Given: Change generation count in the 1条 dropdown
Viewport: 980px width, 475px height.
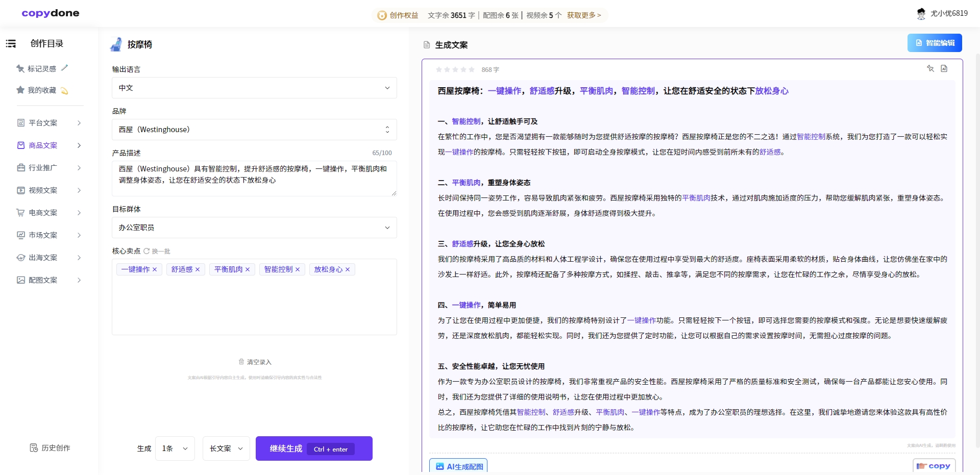Looking at the screenshot, I should [175, 448].
